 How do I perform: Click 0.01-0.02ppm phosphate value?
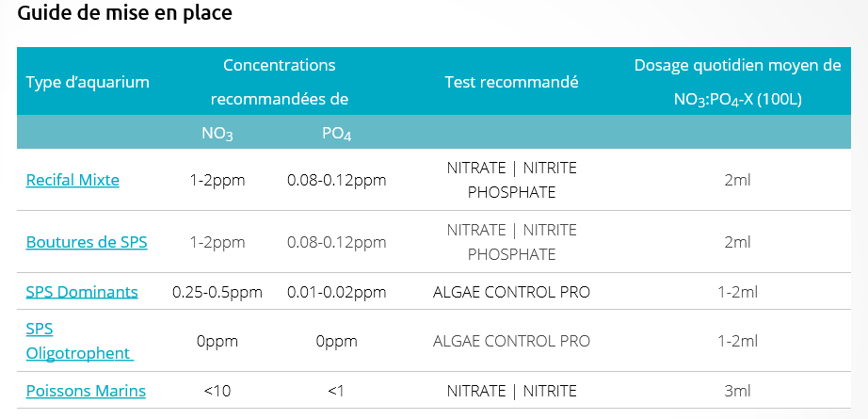pyautogui.click(x=337, y=292)
